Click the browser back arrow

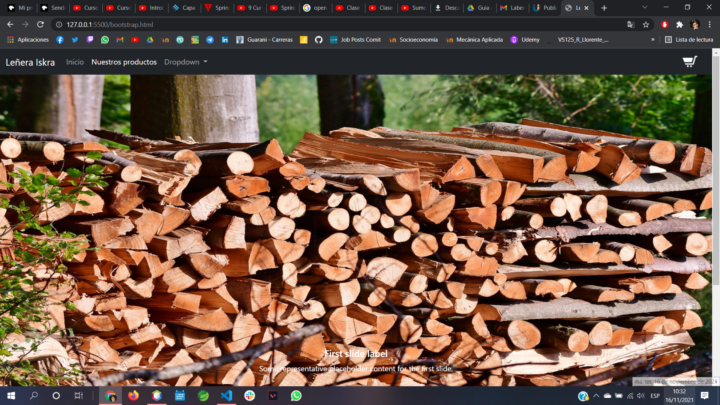(x=10, y=24)
